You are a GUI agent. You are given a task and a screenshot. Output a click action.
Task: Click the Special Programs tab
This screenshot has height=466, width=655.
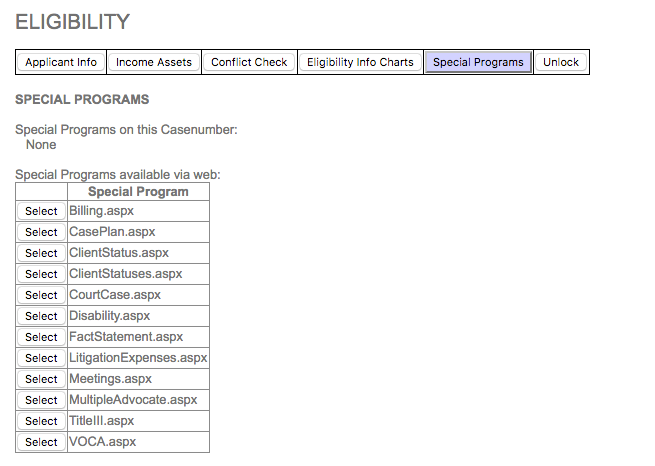pos(478,62)
